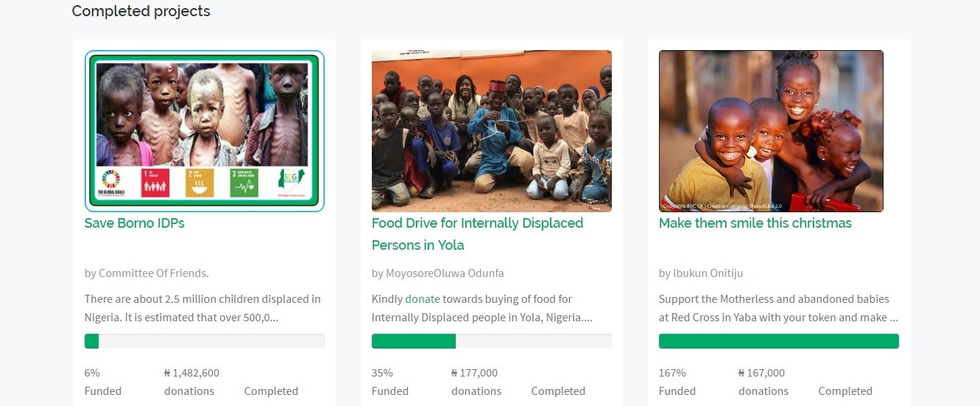This screenshot has height=406, width=980.
Task: Click the fully filled 167% progress bar
Action: pos(779,341)
